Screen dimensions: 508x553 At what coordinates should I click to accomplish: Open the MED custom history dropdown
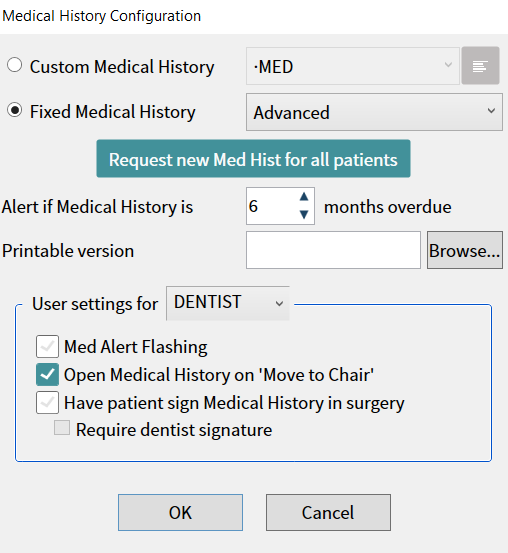tap(353, 66)
